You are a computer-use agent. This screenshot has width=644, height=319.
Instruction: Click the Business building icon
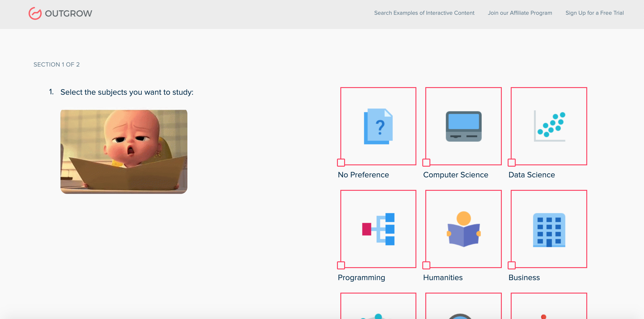pyautogui.click(x=549, y=230)
